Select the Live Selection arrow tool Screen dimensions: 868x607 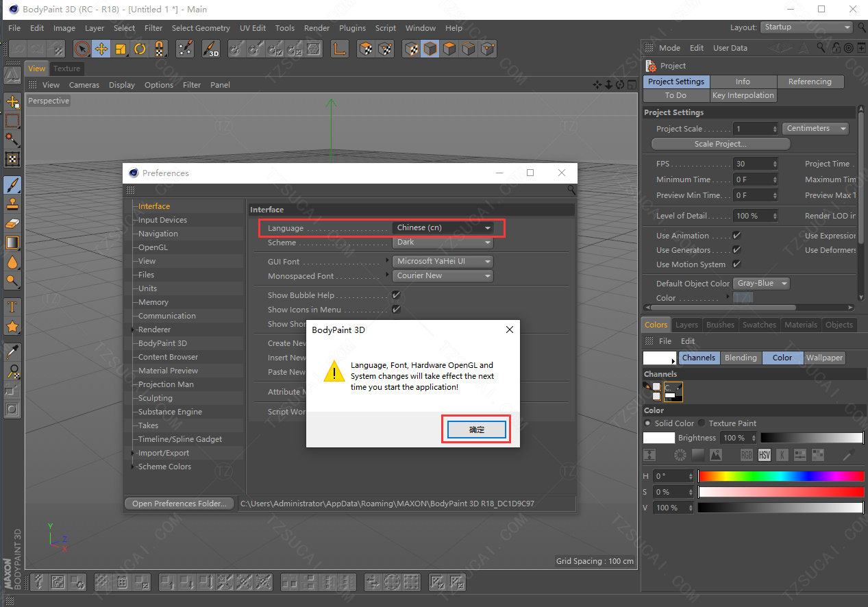(82, 49)
